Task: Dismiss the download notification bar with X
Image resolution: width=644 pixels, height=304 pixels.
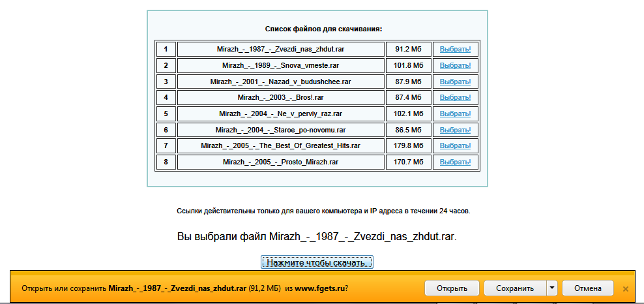Action: point(626,288)
